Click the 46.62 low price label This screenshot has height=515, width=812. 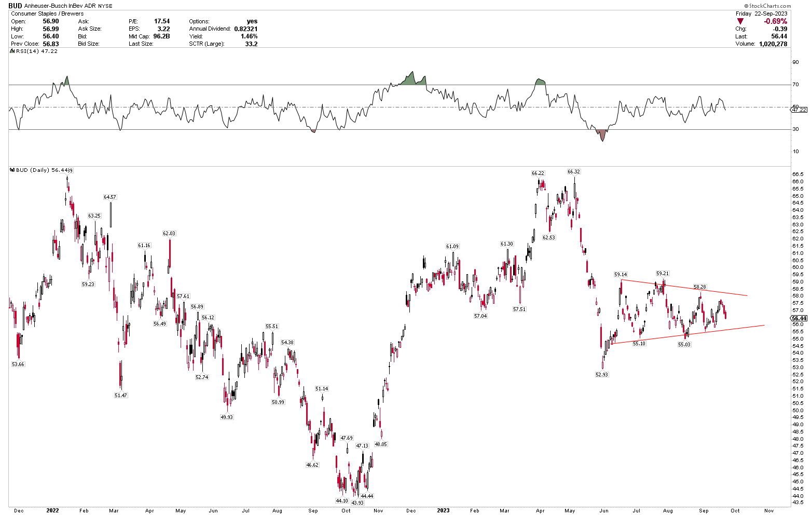[x=312, y=465]
